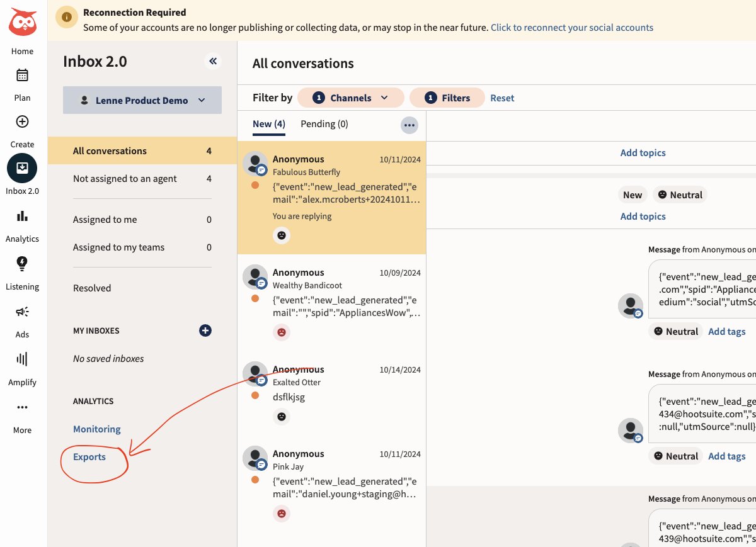Click the Exalted Otter avatar
The width and height of the screenshot is (756, 547).
pyautogui.click(x=255, y=374)
